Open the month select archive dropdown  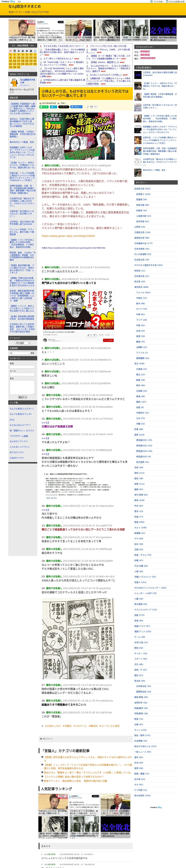click(23, 343)
